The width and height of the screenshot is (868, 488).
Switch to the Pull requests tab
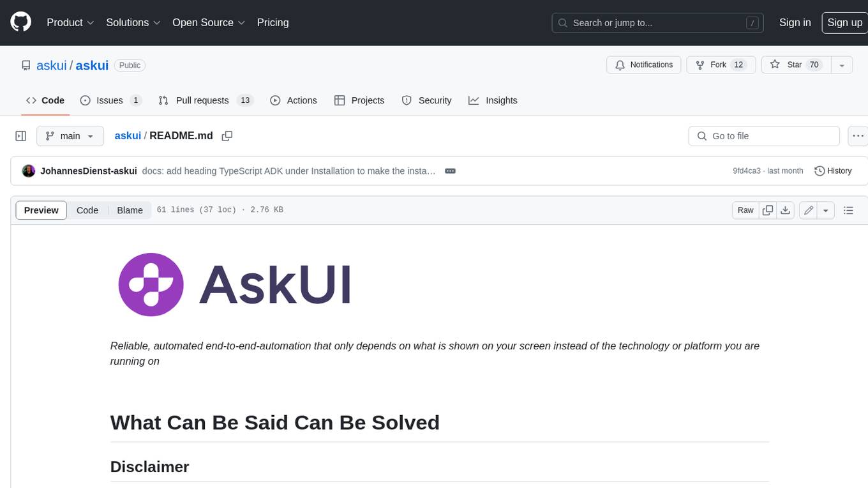click(x=206, y=100)
